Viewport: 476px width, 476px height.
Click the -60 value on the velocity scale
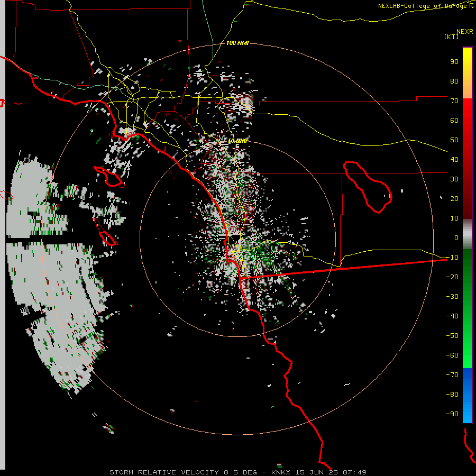pyautogui.click(x=452, y=355)
